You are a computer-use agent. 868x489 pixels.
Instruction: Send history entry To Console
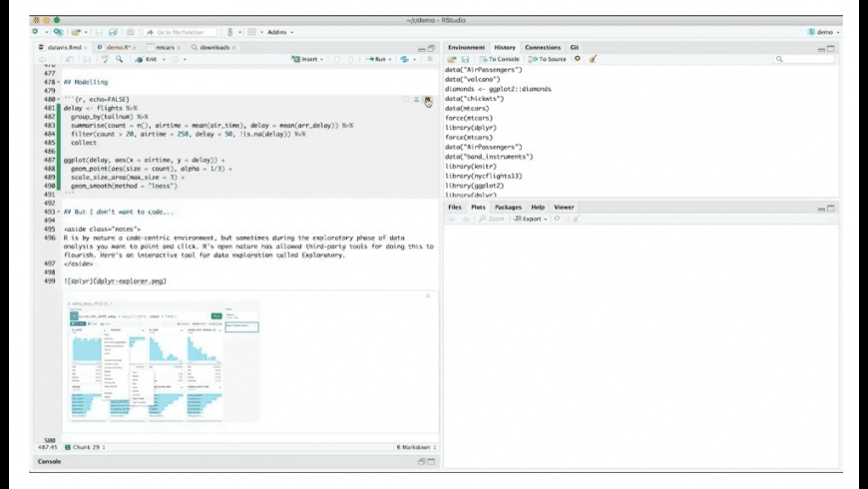click(x=499, y=59)
